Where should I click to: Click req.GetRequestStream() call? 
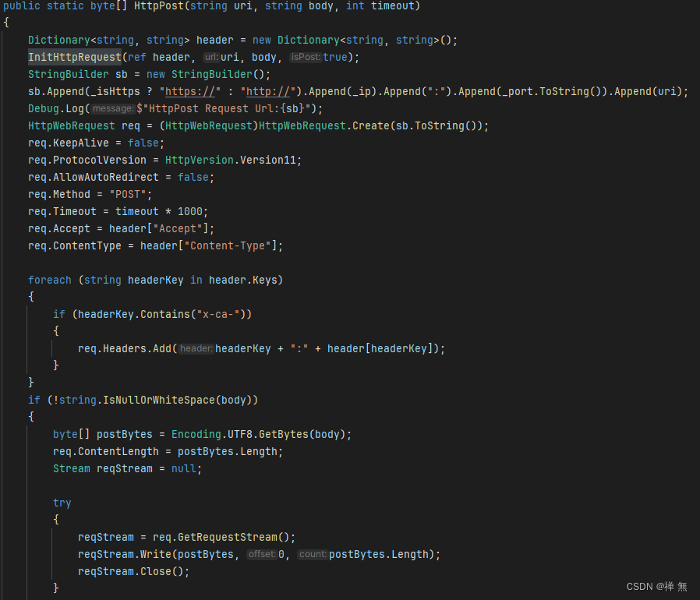[x=221, y=538]
